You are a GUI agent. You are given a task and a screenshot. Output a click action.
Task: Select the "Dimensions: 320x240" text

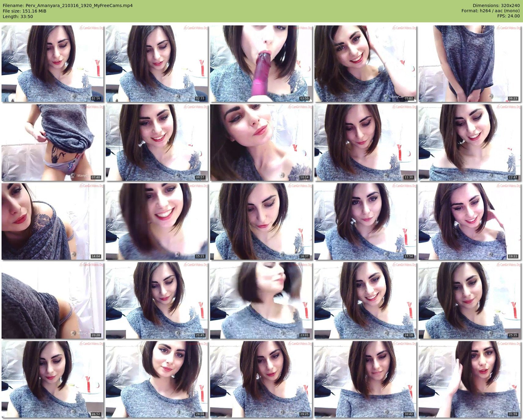pos(496,6)
